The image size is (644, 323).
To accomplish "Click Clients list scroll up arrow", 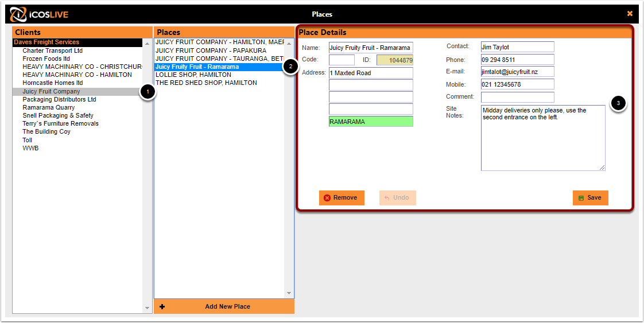I will [x=147, y=43].
